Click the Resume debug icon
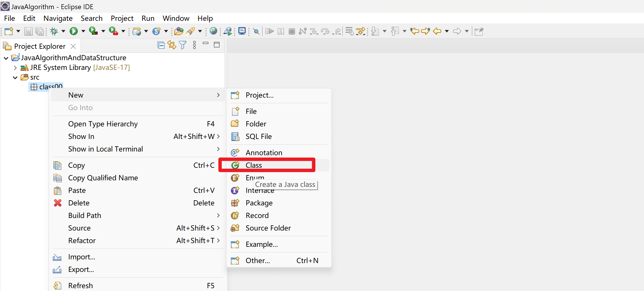Screen dimensions: 644x291 (x=269, y=31)
